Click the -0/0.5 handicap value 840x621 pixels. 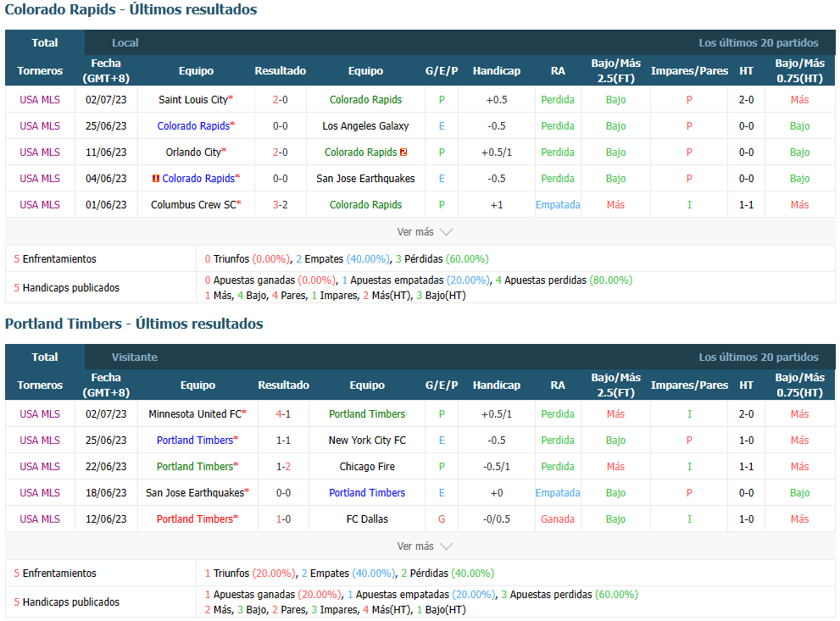(497, 519)
